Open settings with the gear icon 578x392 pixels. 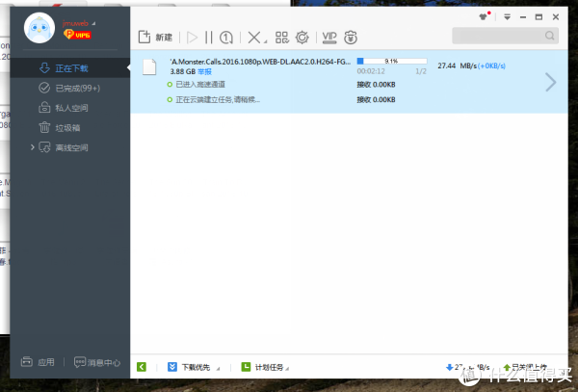tap(302, 38)
